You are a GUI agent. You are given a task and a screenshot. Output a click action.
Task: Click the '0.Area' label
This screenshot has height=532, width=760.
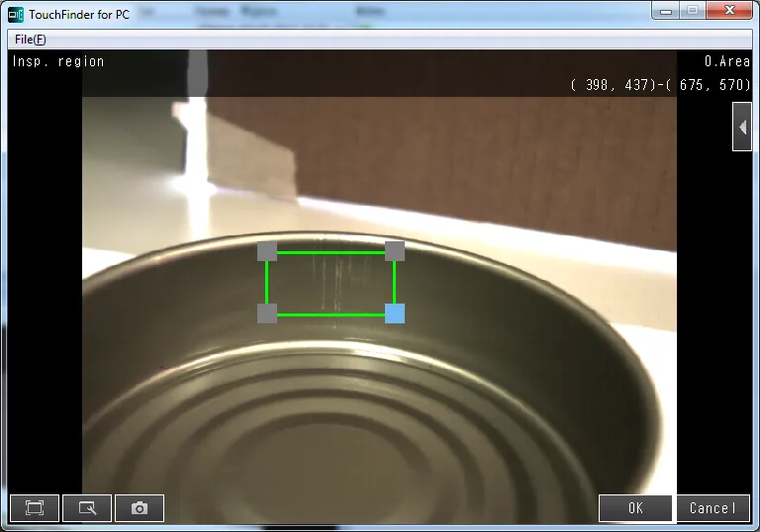coord(726,61)
